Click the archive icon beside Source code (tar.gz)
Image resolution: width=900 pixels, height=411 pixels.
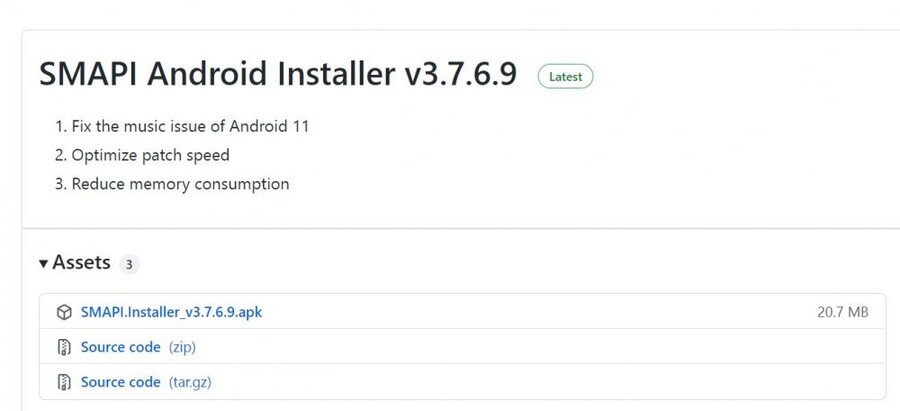tap(64, 382)
